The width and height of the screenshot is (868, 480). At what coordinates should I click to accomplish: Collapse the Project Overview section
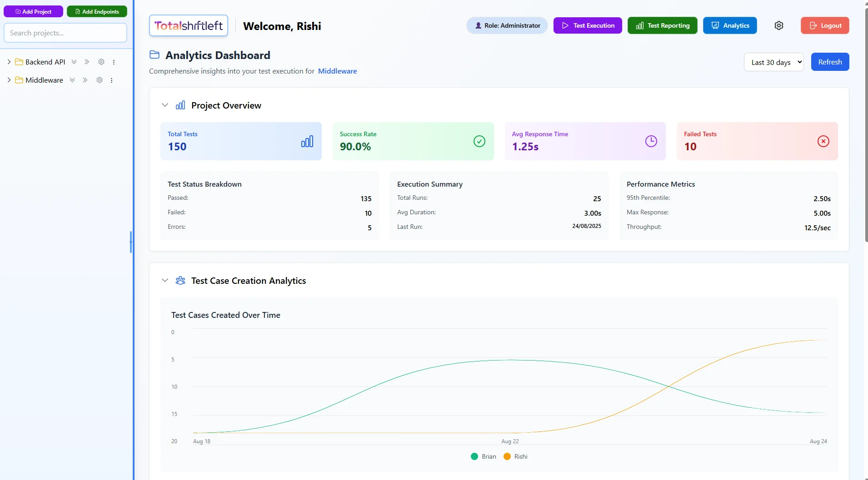[165, 105]
